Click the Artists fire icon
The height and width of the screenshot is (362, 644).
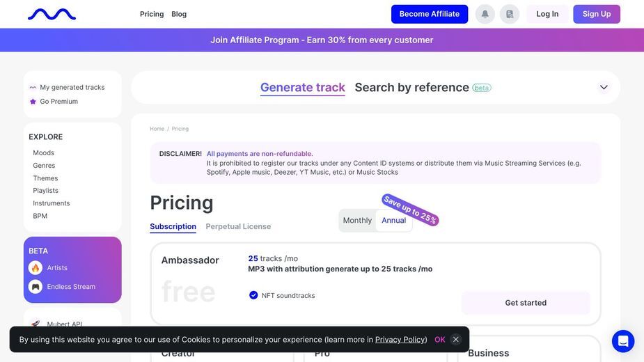point(36,268)
